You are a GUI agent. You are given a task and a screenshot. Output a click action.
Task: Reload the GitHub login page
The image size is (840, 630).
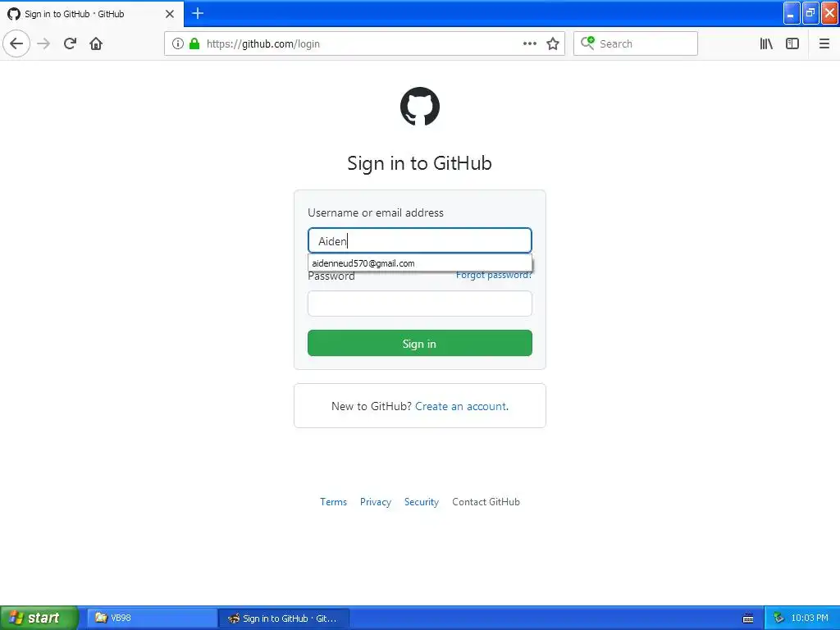pyautogui.click(x=70, y=43)
